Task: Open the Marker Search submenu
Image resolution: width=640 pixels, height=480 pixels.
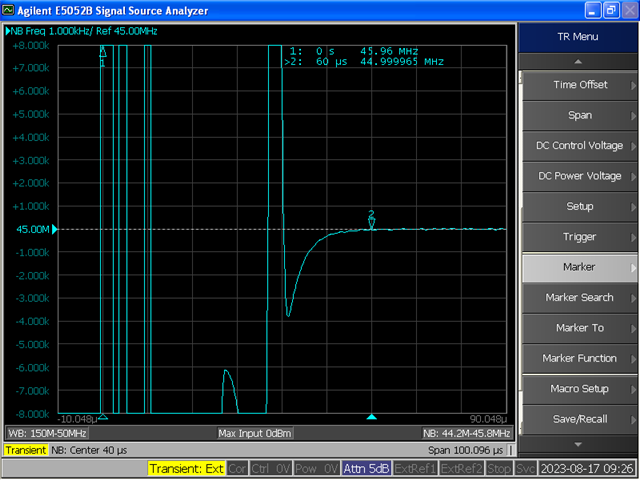Action: click(580, 298)
